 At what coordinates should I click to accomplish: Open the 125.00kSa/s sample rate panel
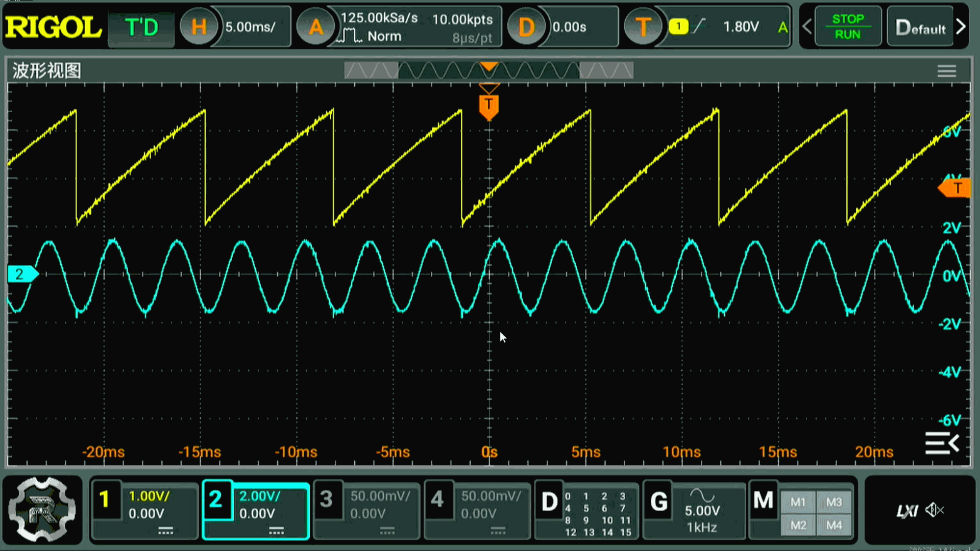click(379, 18)
